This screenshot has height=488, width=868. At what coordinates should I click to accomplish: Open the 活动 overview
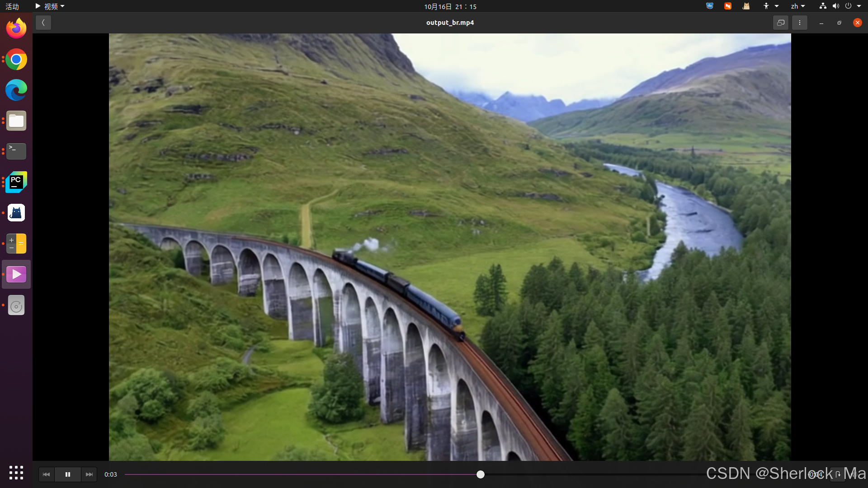[12, 6]
